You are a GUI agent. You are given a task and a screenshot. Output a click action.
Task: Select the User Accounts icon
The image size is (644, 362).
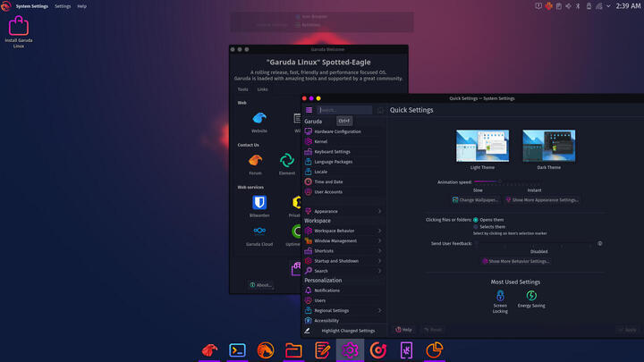click(x=308, y=191)
